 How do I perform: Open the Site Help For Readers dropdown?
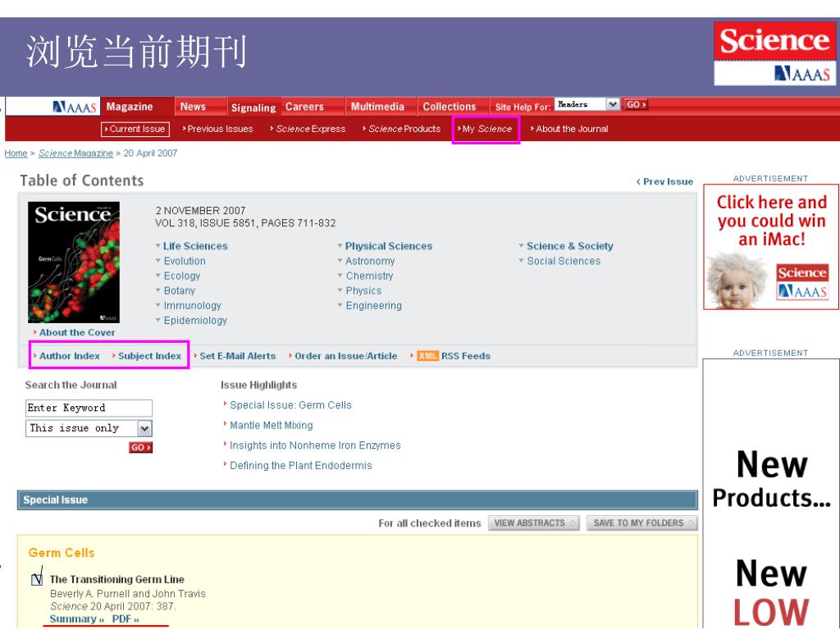coord(587,104)
